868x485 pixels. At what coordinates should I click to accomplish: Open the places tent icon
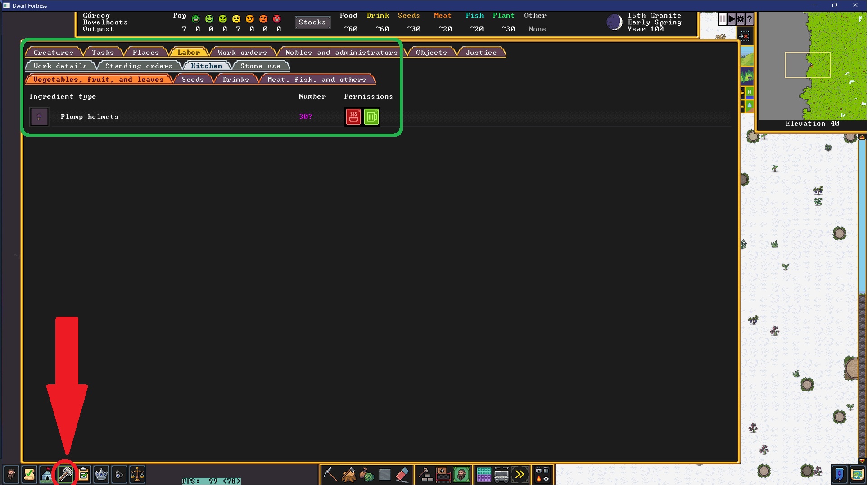[x=47, y=474]
